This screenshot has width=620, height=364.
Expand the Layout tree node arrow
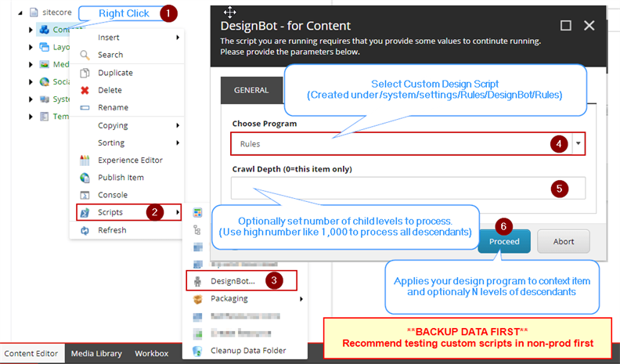pos(31,47)
